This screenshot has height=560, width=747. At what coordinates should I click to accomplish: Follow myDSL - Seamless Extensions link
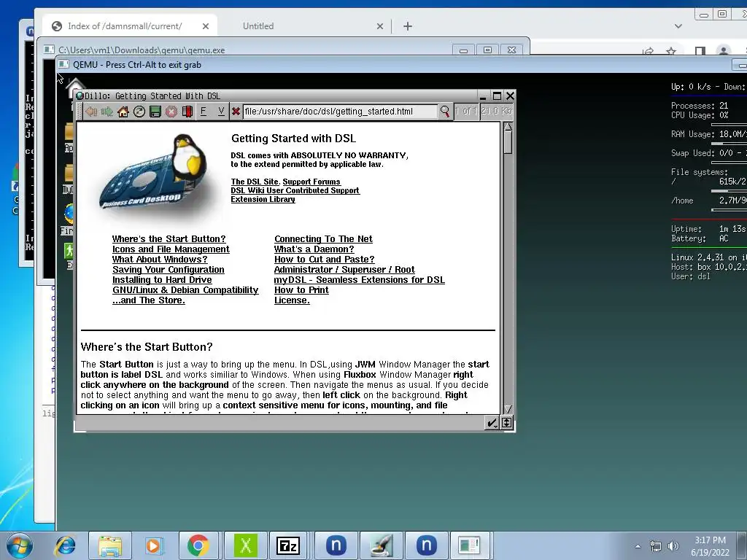coord(360,280)
